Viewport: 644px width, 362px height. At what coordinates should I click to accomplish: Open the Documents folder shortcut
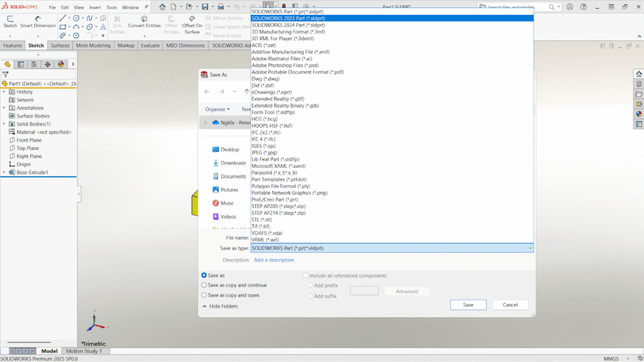click(229, 177)
